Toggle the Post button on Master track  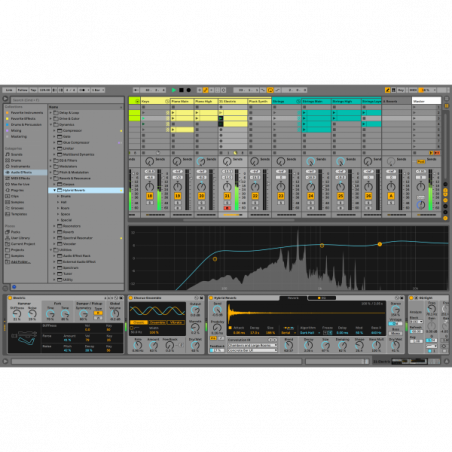point(421,162)
